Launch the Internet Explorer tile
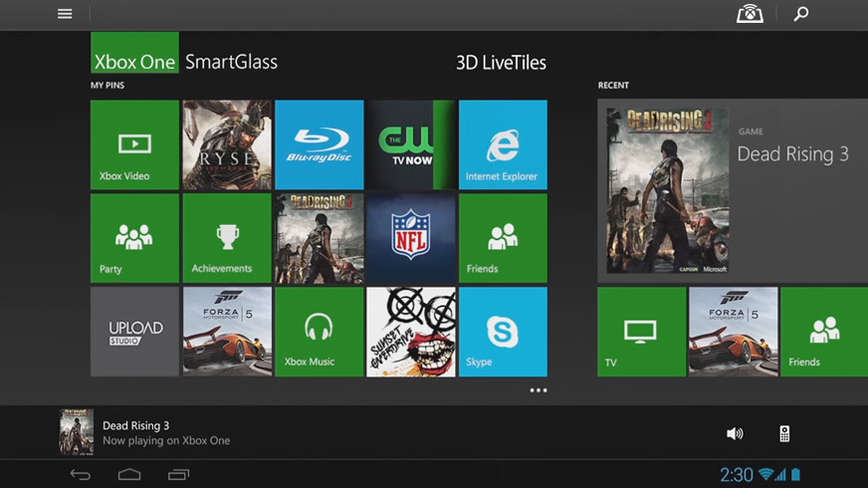The height and width of the screenshot is (488, 868). coord(504,144)
